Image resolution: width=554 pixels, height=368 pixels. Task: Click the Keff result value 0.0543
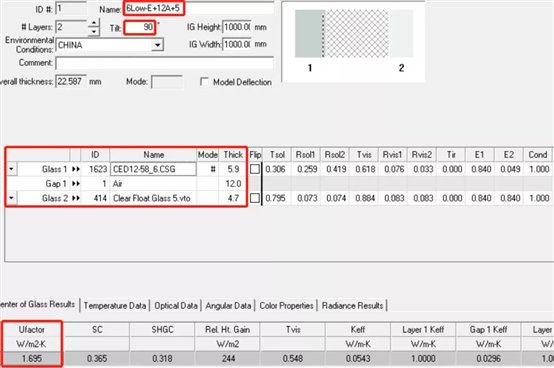click(358, 358)
